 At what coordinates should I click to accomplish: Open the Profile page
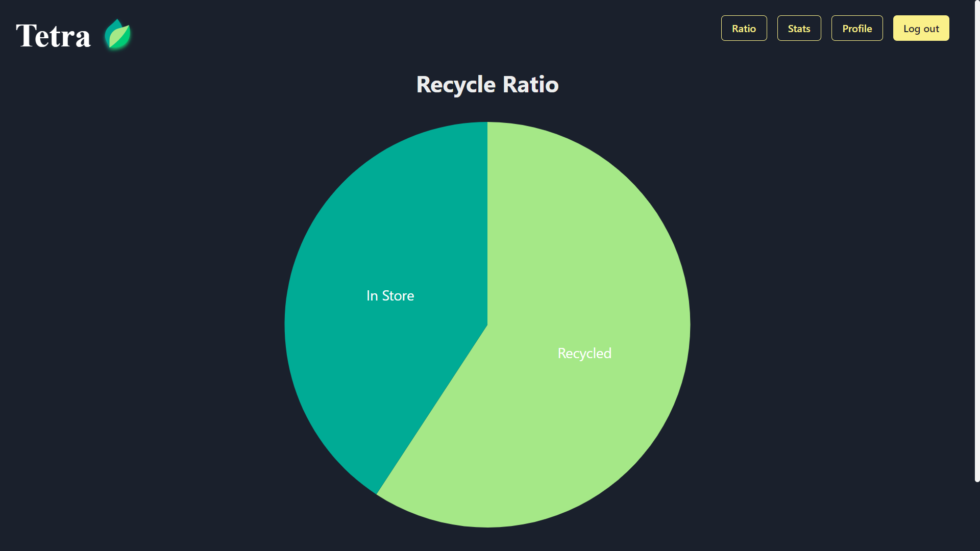tap(856, 29)
